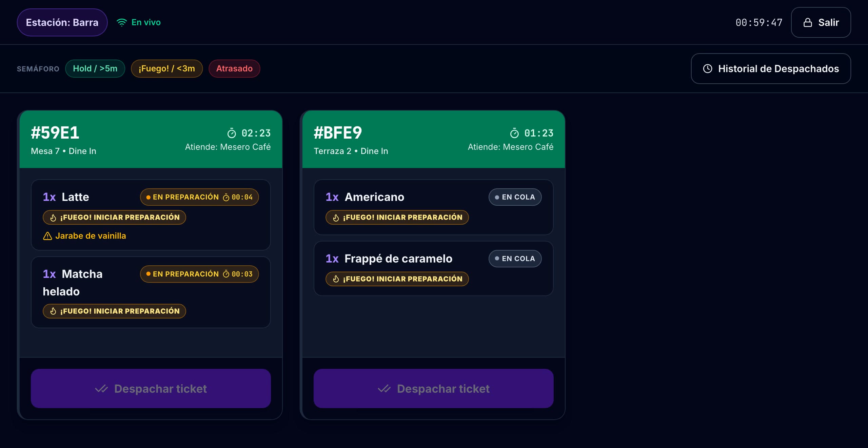Click the stopwatch icon on ticket #BFE9
Screen dimensions: 868x448
[514, 133]
